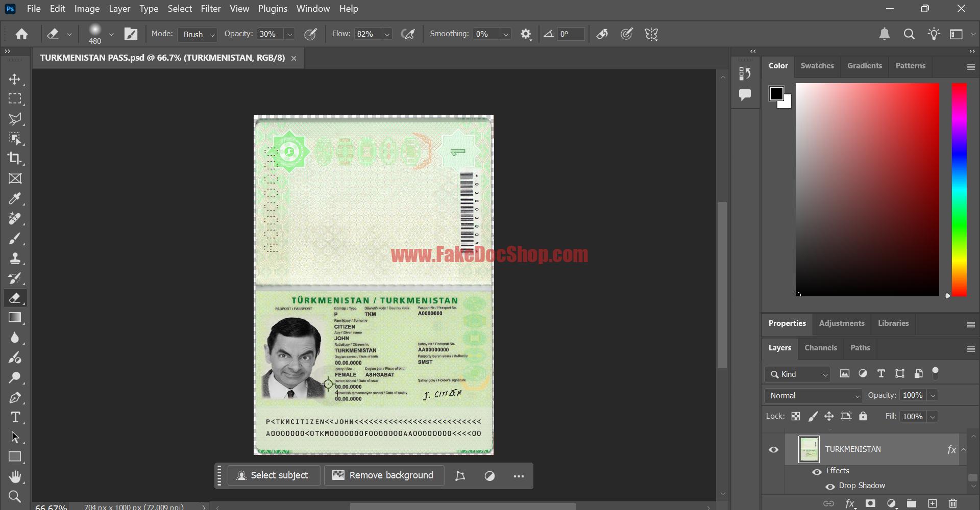This screenshot has height=510, width=980.
Task: Switch to the Swatches tab
Action: [x=817, y=66]
